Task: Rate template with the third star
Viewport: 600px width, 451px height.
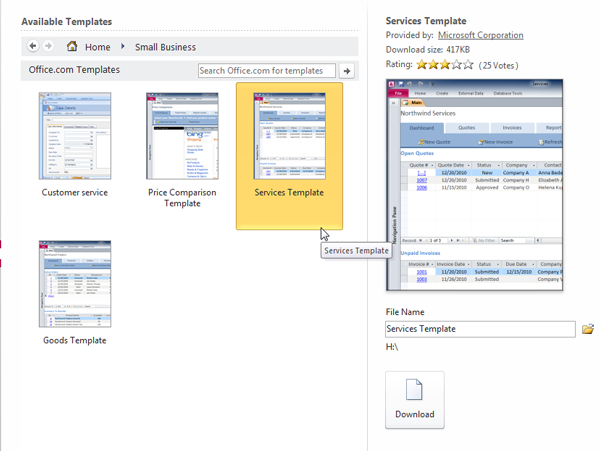Action: (x=445, y=65)
